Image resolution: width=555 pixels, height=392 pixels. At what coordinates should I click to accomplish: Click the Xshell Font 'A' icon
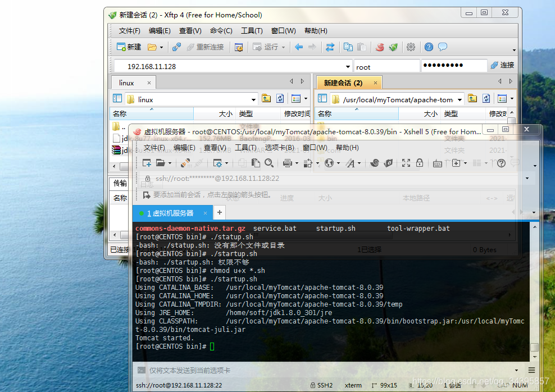pos(351,163)
